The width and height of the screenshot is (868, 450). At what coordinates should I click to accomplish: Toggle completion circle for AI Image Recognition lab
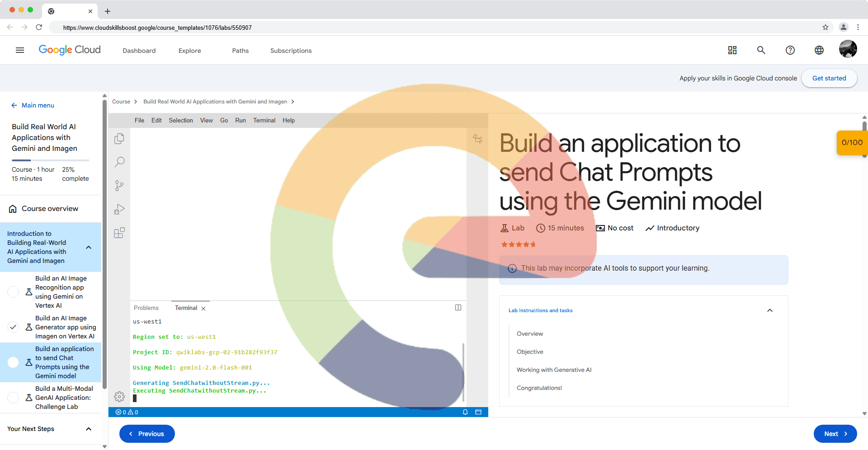tap(14, 292)
